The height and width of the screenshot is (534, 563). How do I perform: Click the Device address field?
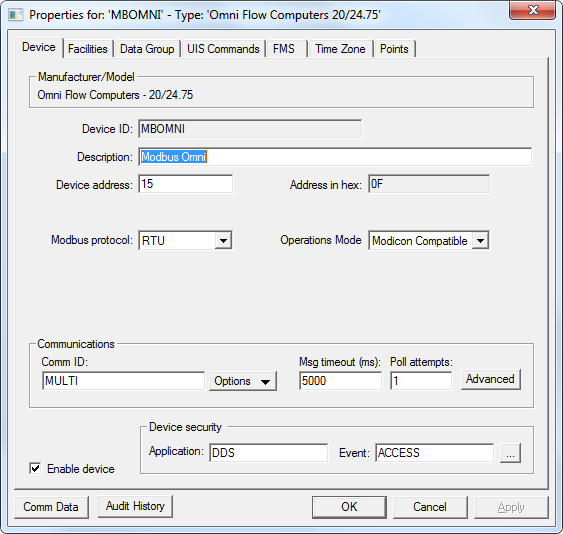tap(186, 184)
